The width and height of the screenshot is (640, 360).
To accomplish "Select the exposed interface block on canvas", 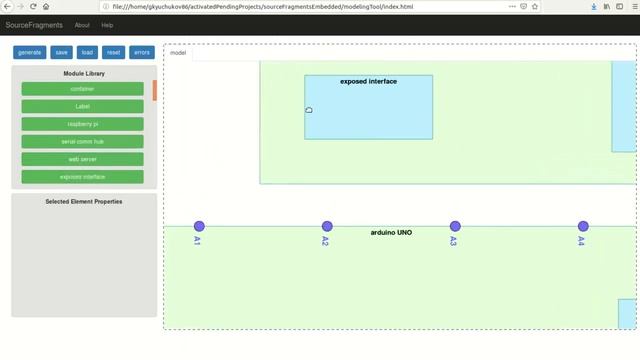I will pos(369,107).
